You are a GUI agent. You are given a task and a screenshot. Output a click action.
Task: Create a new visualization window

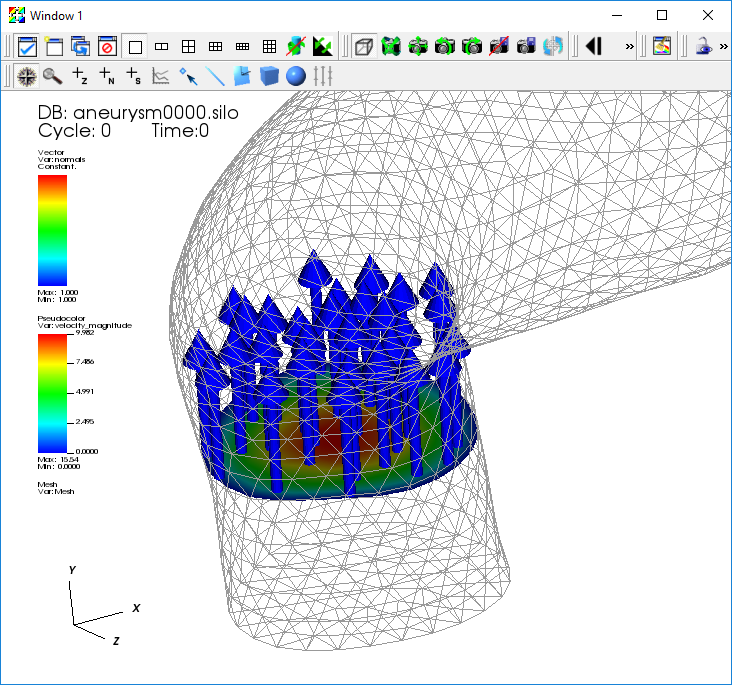(x=54, y=47)
